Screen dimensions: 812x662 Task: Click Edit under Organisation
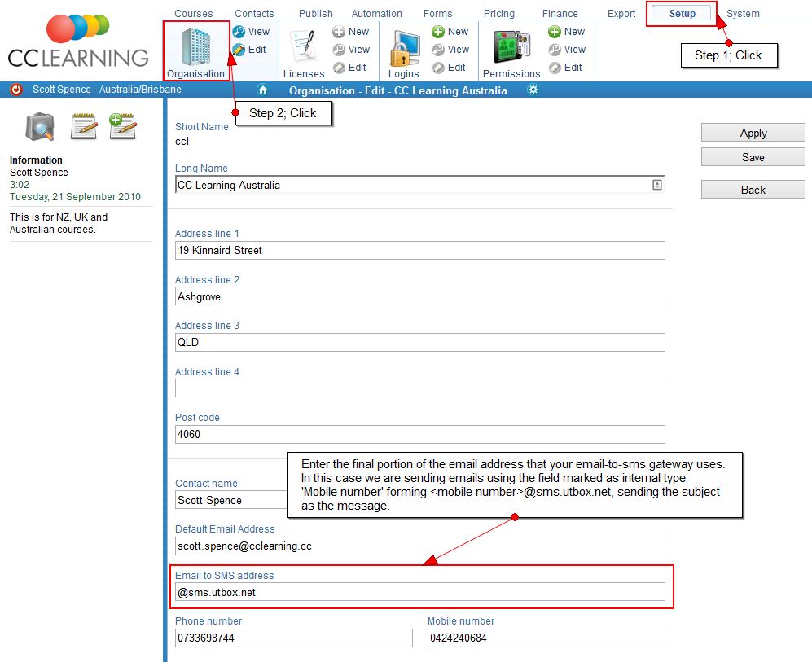pos(249,50)
